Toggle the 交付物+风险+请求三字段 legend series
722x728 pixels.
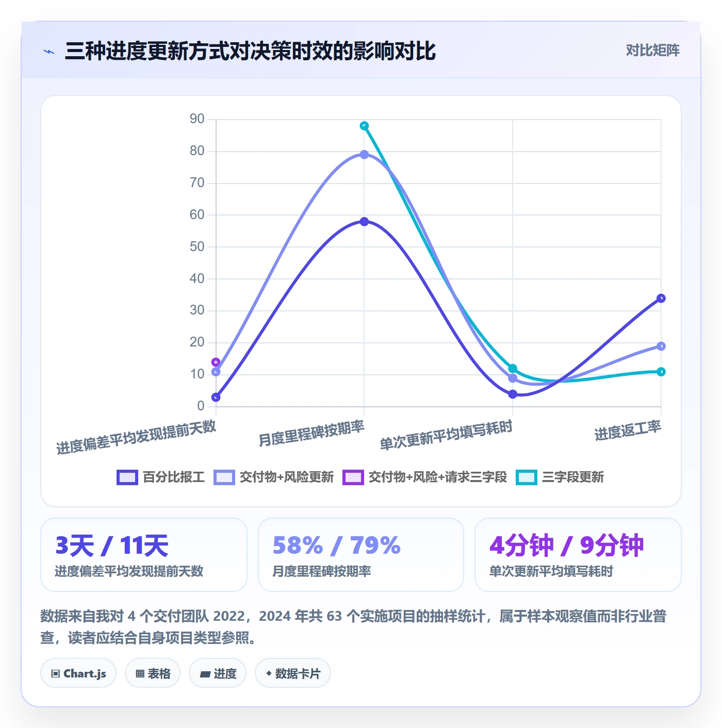click(x=425, y=477)
